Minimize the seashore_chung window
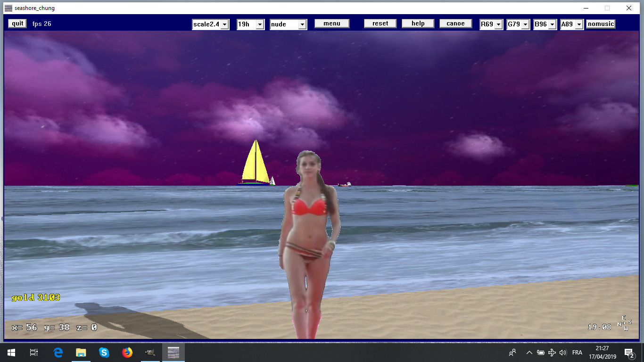The width and height of the screenshot is (644, 362). click(x=586, y=8)
